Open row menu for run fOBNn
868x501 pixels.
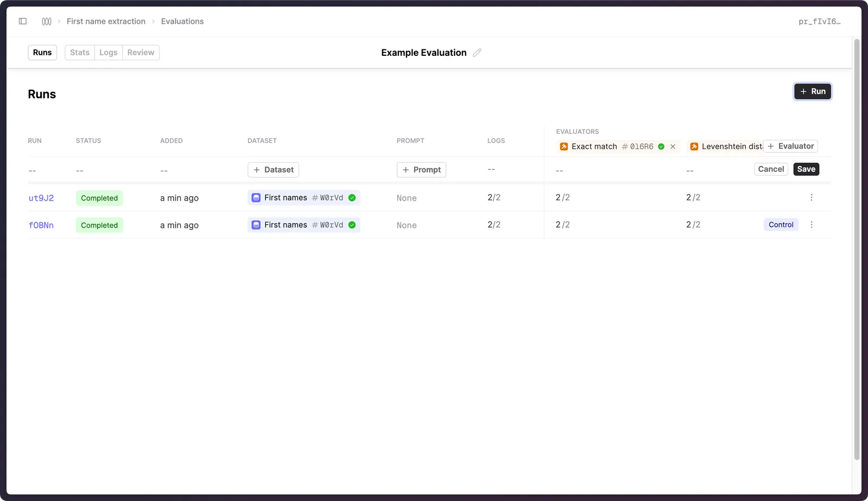812,224
